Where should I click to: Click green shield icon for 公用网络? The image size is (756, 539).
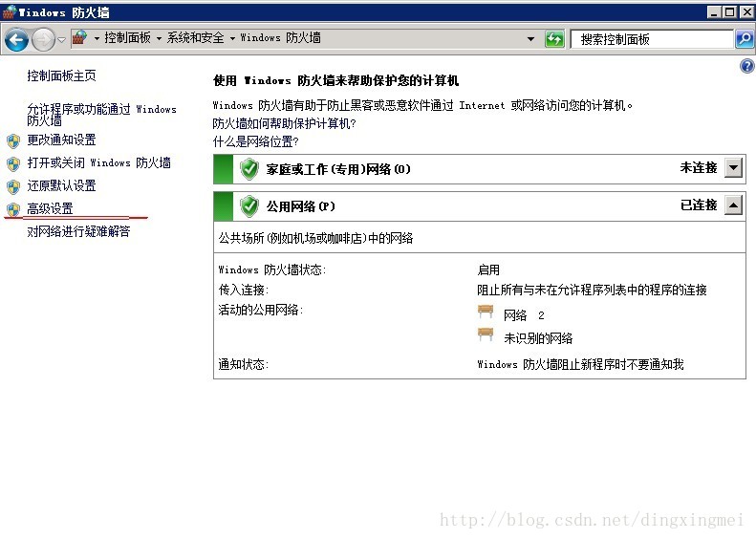click(249, 206)
